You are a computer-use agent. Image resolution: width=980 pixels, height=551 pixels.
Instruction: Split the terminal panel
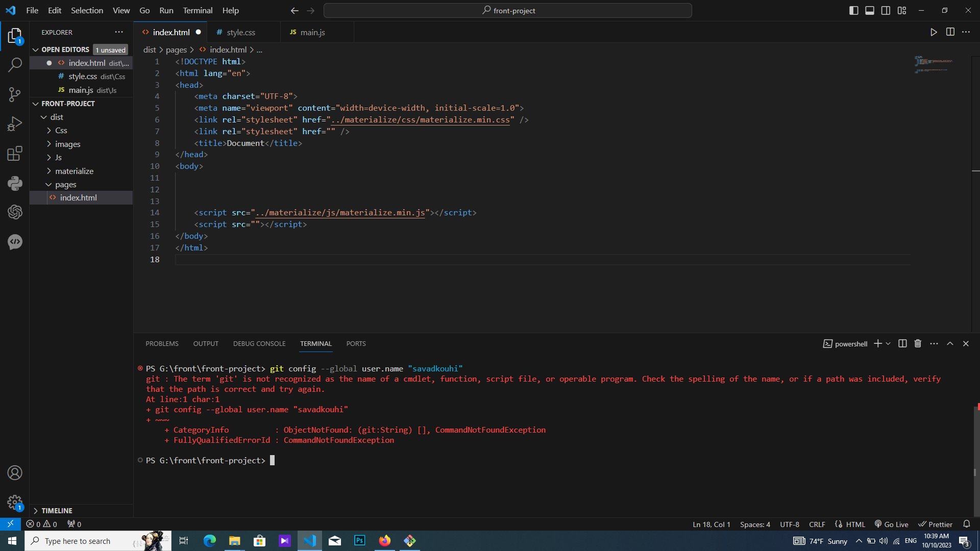point(902,344)
